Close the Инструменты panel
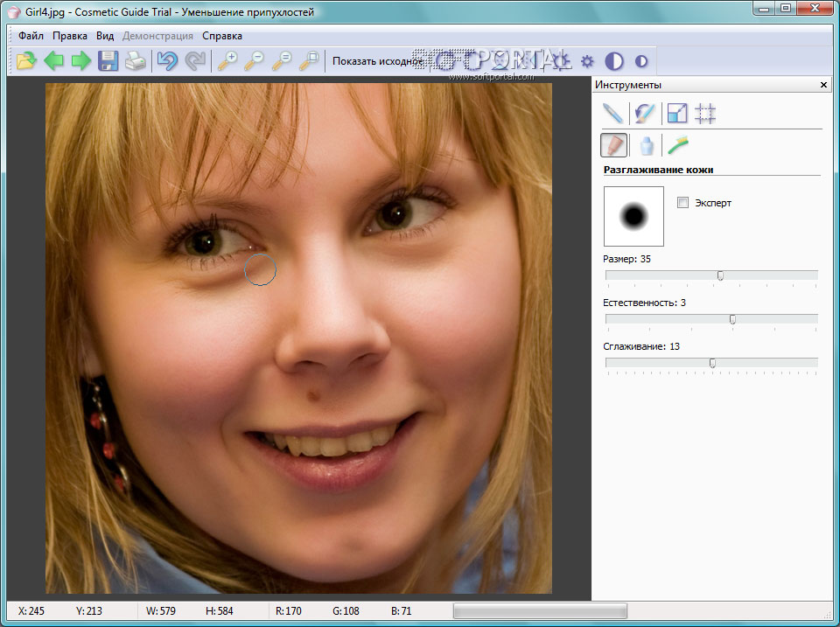This screenshot has height=627, width=840. tap(823, 85)
